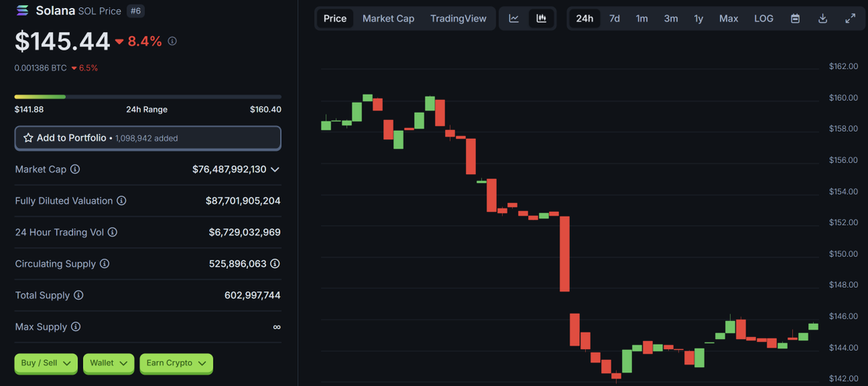Open the Wallet dropdown
The height and width of the screenshot is (386, 868).
109,363
